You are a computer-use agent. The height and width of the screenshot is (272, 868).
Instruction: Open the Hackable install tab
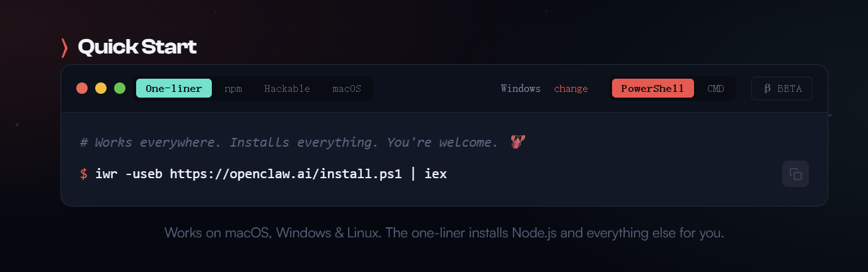tap(287, 89)
